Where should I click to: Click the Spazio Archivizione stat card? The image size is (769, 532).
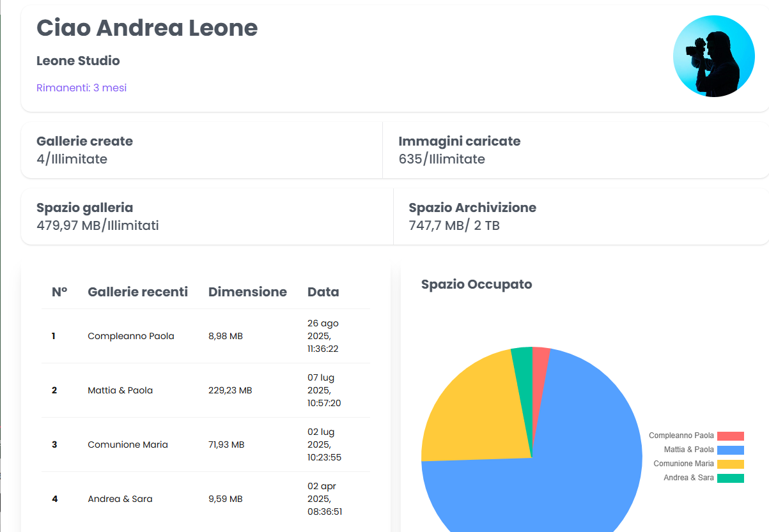(x=580, y=217)
